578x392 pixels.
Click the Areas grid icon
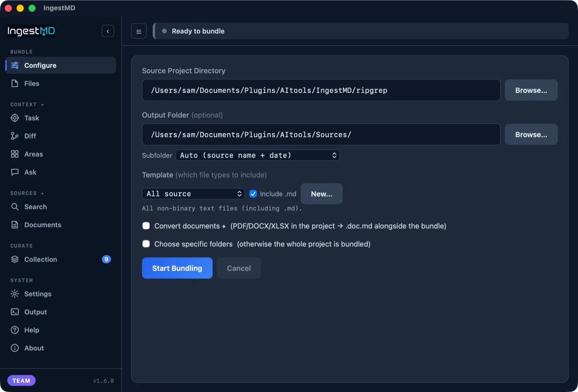[15, 154]
